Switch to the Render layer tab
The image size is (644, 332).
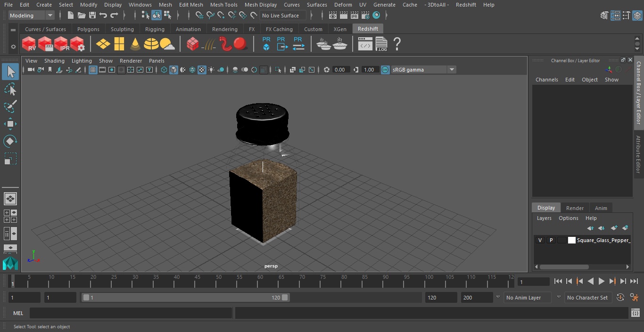[x=575, y=208]
